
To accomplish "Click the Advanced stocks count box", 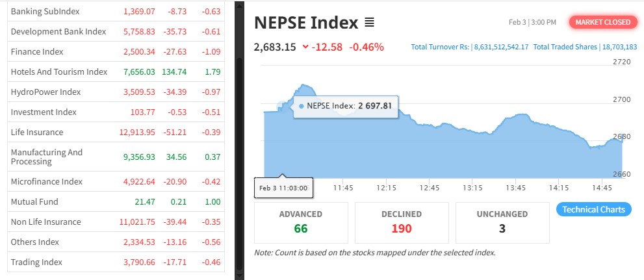I will (300, 221).
